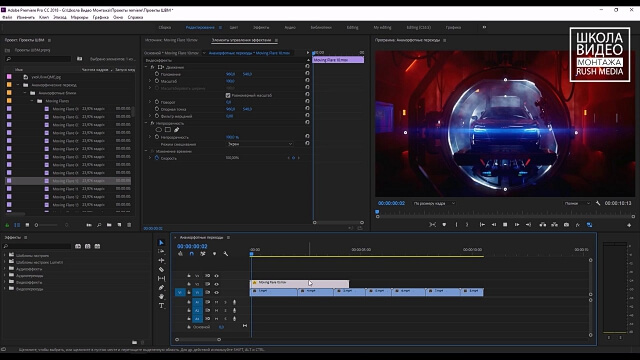Viewport: 640px width, 360px height.
Task: Click the Lift button
Action: tap(542, 224)
